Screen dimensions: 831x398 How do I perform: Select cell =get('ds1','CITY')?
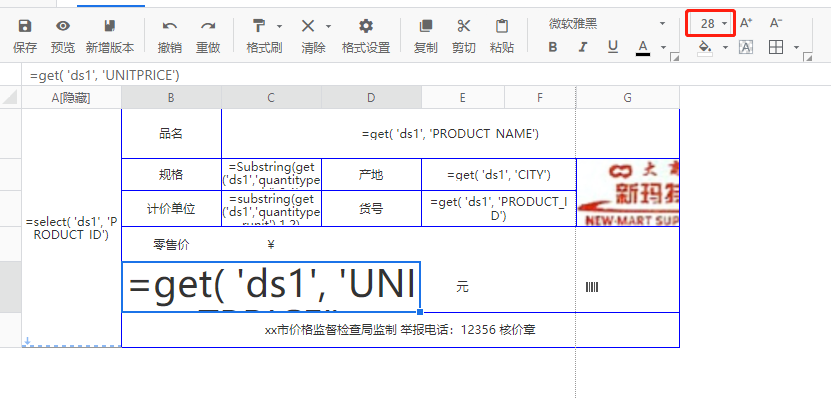click(x=499, y=174)
